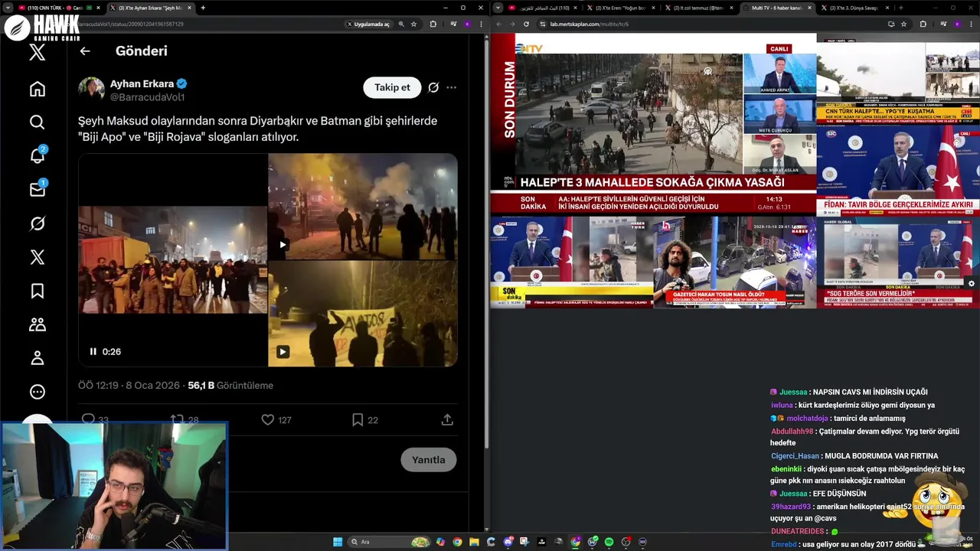Open left browser three-dot Chrome menu
The image size is (980, 551).
coord(481,24)
